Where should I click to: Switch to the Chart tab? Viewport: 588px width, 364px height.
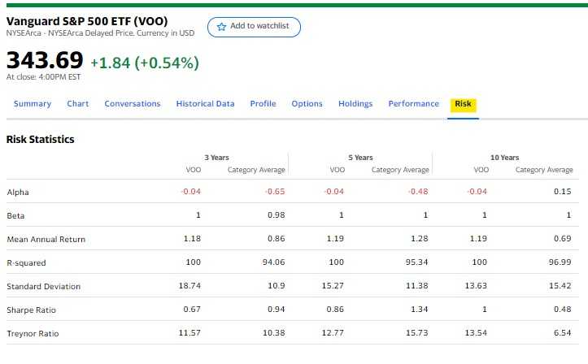pyautogui.click(x=78, y=104)
